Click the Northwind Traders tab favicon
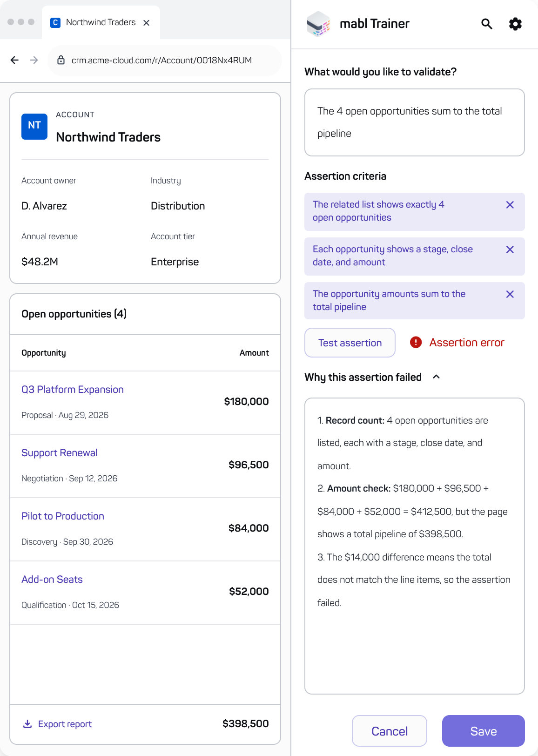Screen dimensions: 538x756 [x=55, y=22]
